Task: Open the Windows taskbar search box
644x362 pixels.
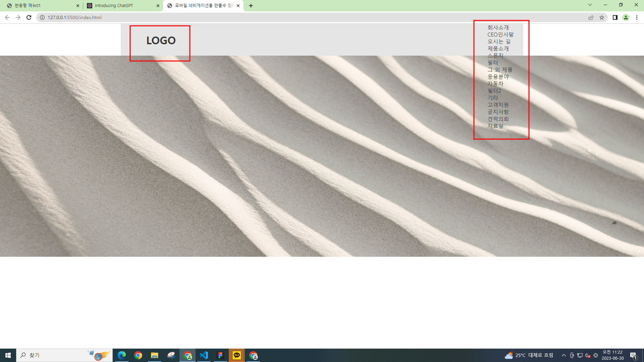Action: 54,355
